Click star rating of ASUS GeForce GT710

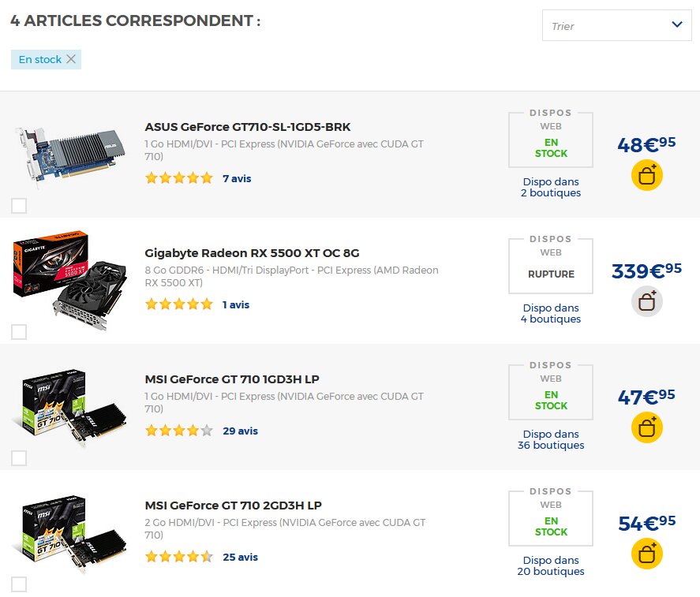pyautogui.click(x=179, y=178)
